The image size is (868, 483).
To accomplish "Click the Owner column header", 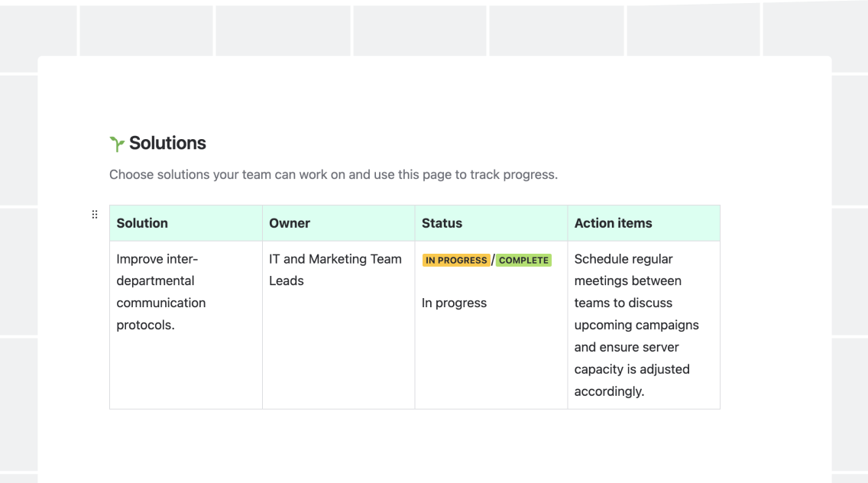I will pos(338,223).
